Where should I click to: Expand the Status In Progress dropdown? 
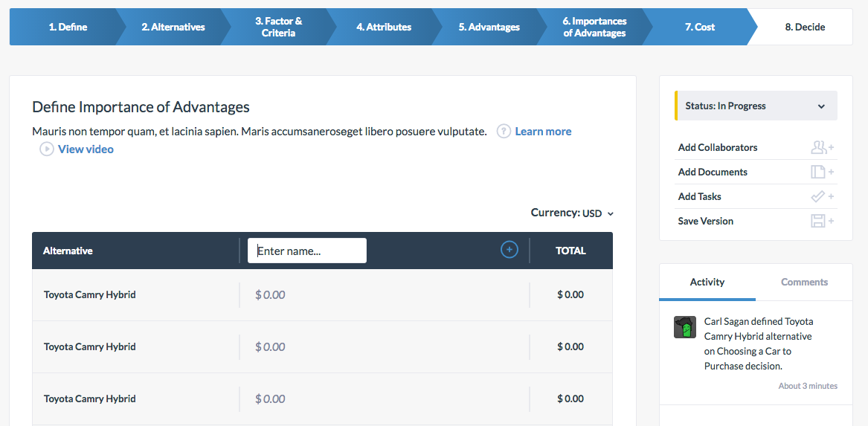coord(756,106)
